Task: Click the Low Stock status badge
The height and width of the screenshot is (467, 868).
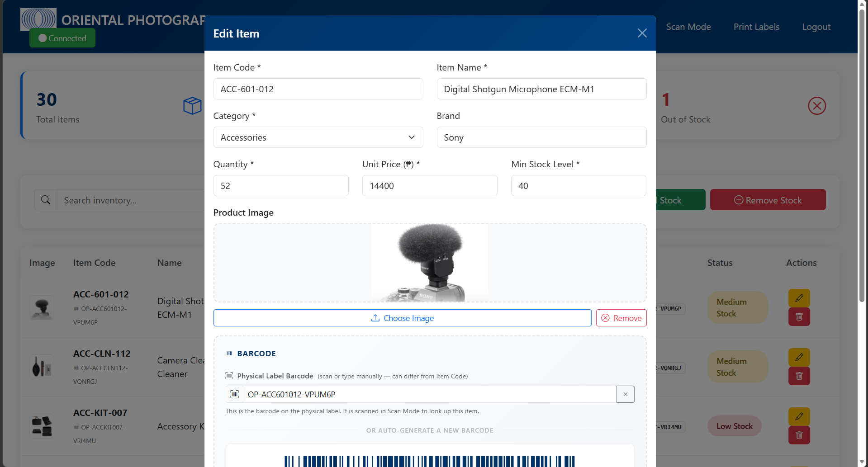Action: click(735, 426)
